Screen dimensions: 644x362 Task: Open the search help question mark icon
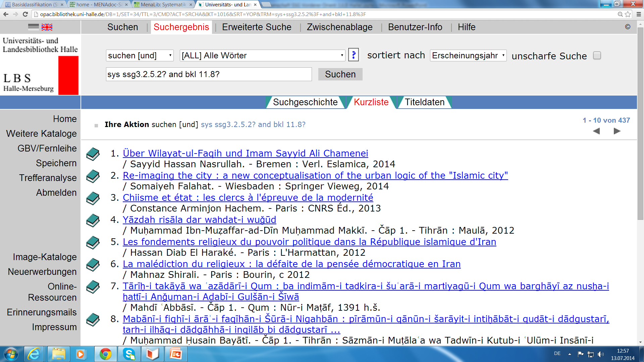[x=354, y=55]
